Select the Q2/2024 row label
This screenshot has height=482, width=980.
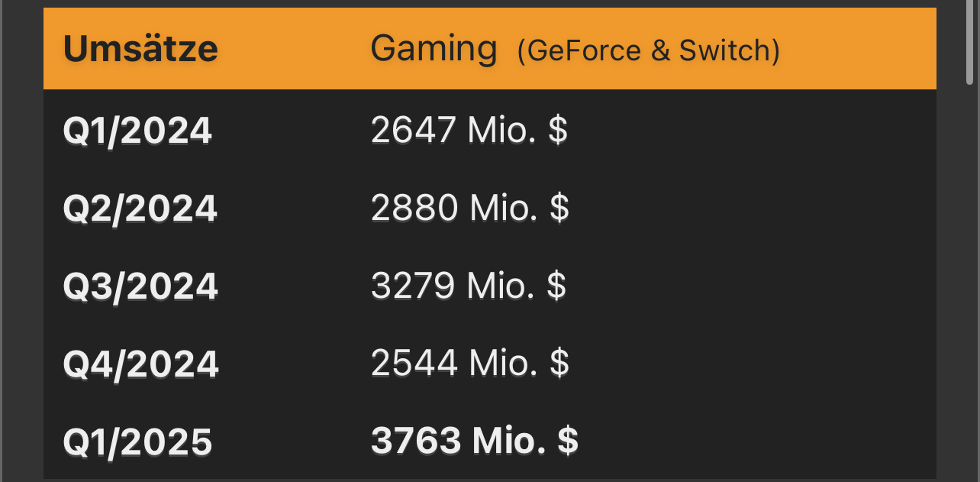(140, 209)
